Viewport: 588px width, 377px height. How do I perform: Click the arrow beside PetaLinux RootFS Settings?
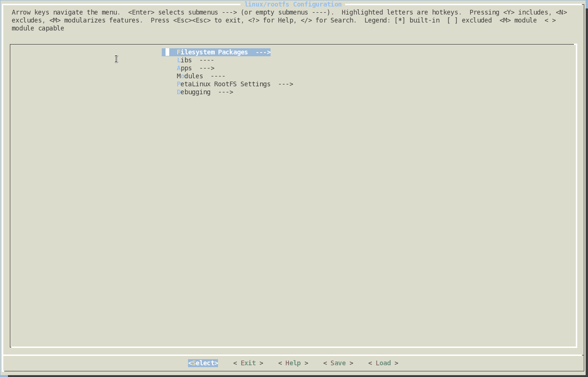(x=286, y=84)
